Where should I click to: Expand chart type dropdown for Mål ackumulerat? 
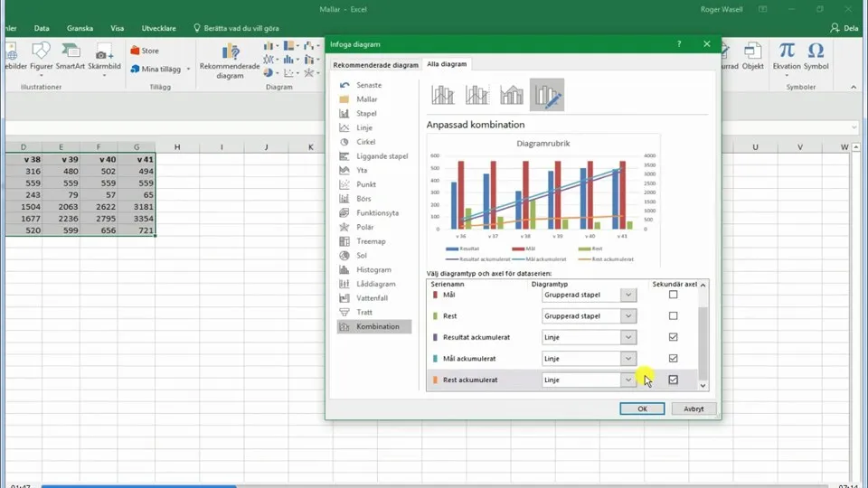click(x=628, y=359)
